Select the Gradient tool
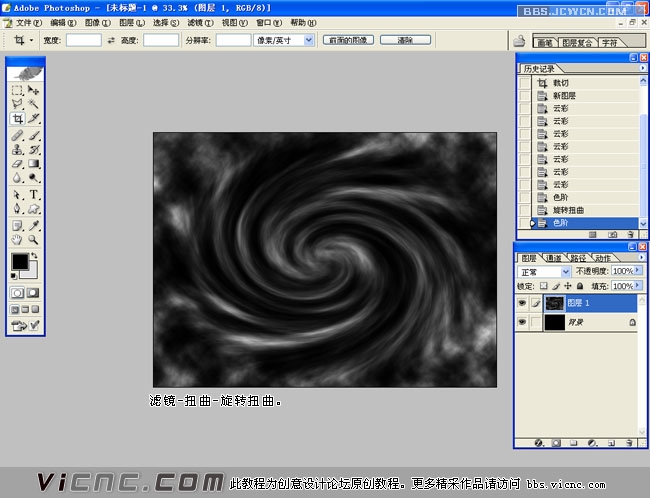The image size is (650, 498). [34, 164]
